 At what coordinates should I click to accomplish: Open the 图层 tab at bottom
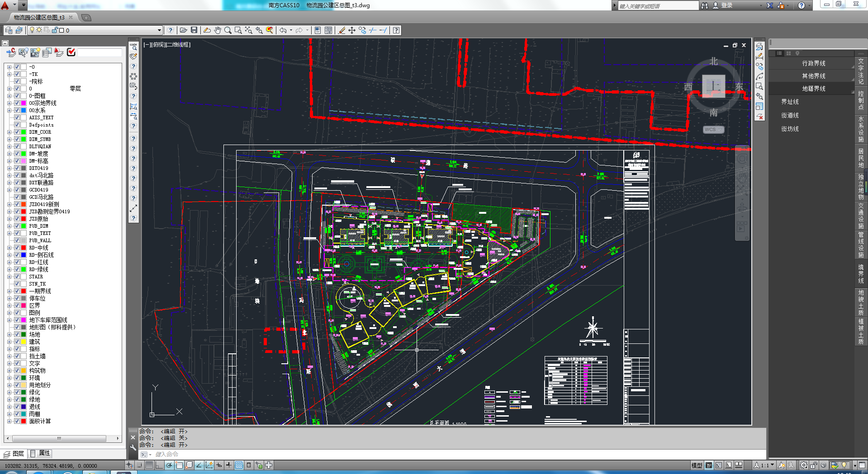pos(14,453)
